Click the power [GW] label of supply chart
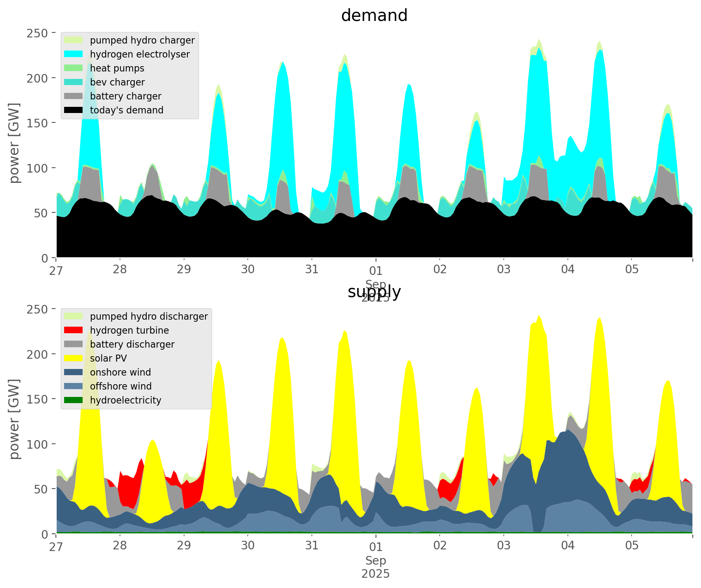The image size is (701, 588). [x=14, y=419]
